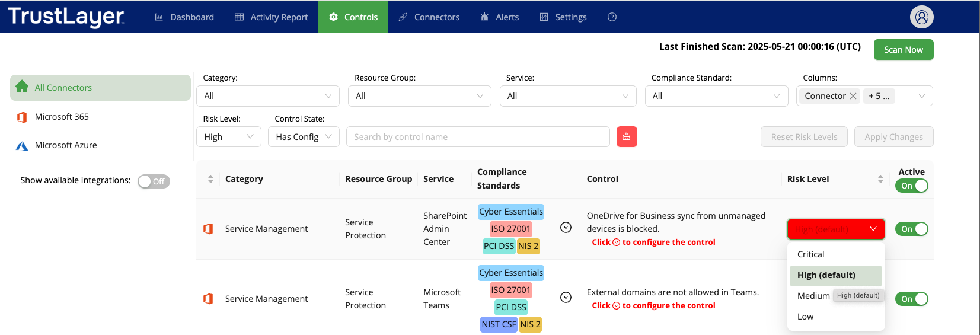
Task: Click ISO 27001 tag in OneDrive row
Action: [x=511, y=229]
